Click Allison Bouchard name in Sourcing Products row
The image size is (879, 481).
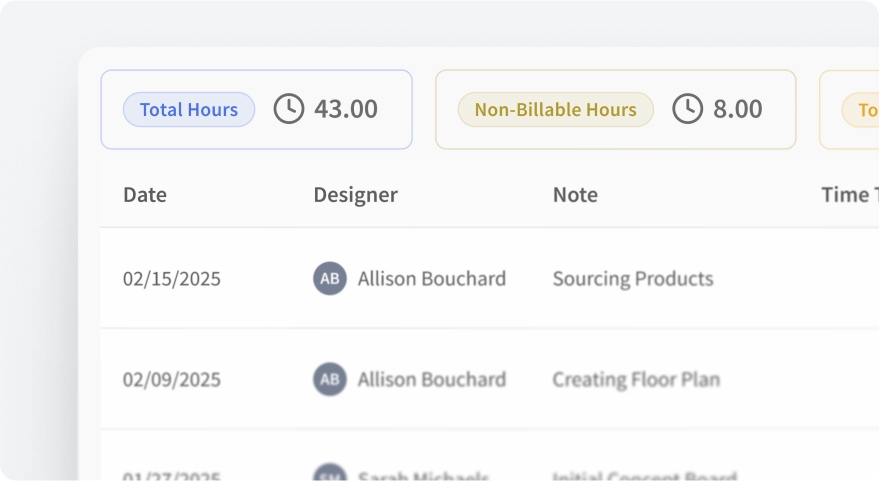click(x=432, y=279)
